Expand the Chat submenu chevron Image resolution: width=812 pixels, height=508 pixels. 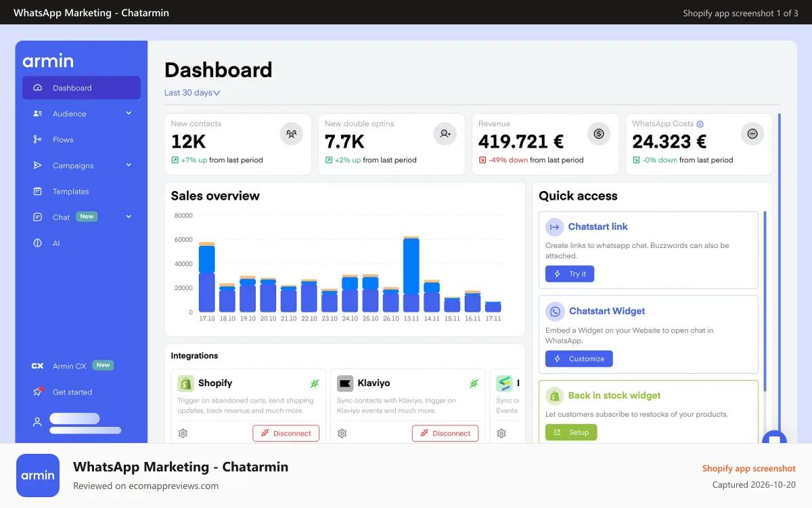click(129, 217)
